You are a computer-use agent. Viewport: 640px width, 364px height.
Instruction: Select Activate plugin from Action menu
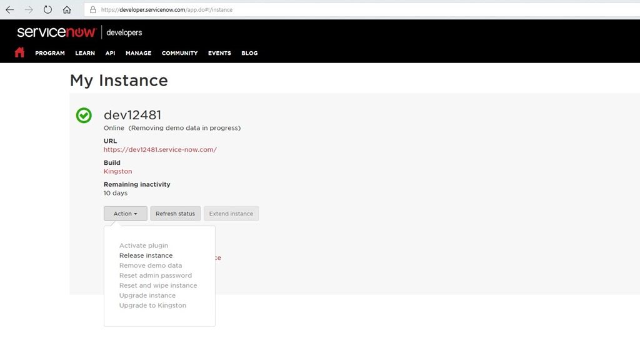tap(144, 245)
